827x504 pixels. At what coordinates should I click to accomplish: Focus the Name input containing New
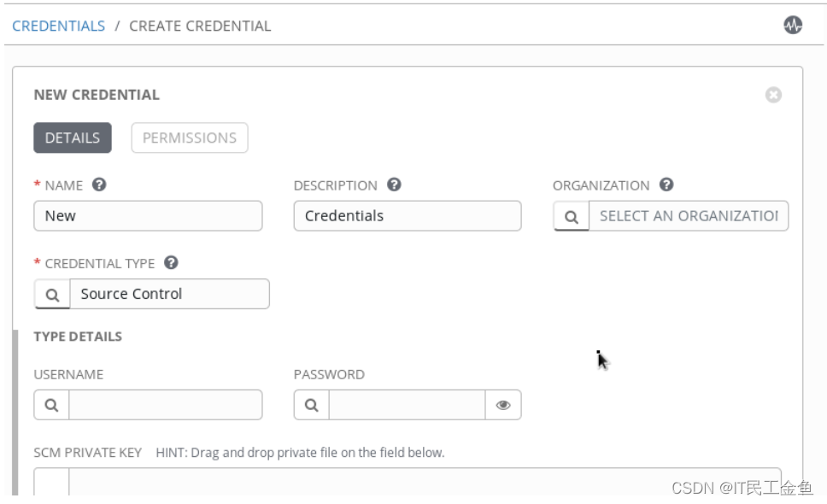148,215
